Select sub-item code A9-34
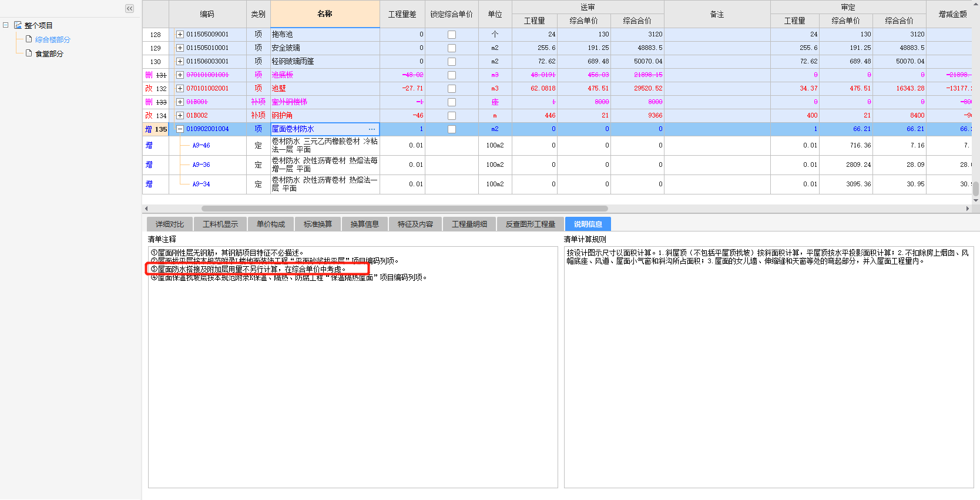980x500 pixels. point(201,184)
